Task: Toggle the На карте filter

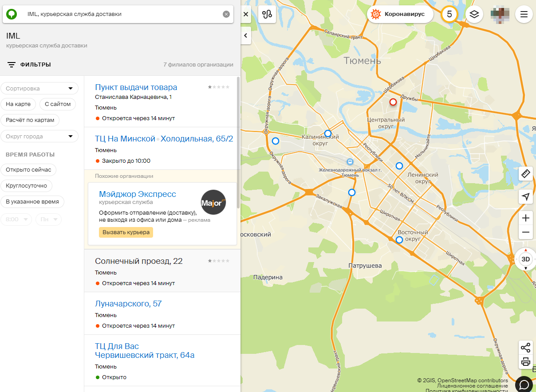Action: (18, 104)
